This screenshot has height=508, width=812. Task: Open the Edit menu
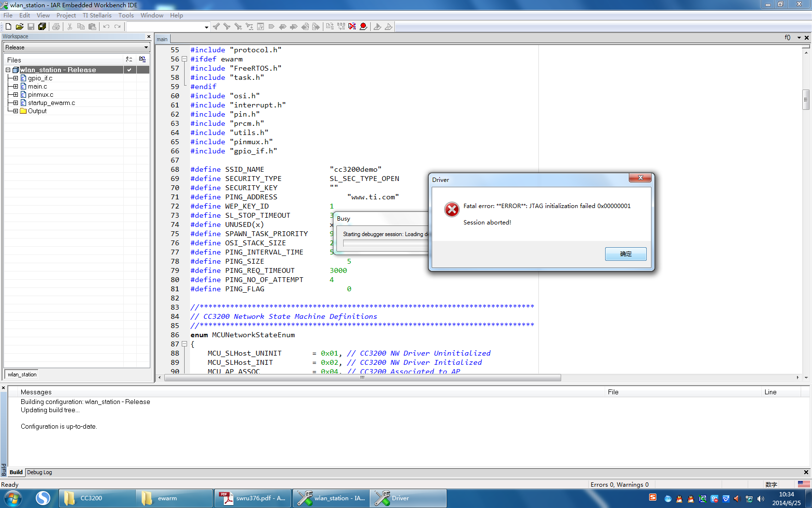click(x=25, y=15)
